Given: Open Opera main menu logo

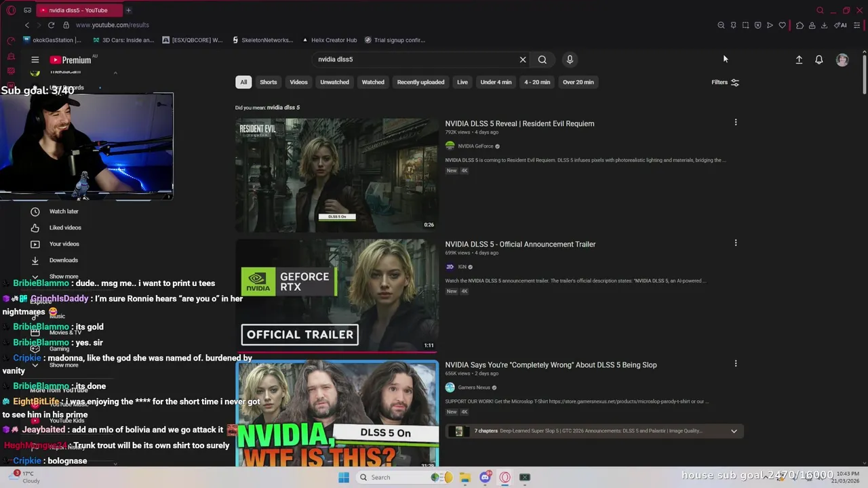Looking at the screenshot, I should pos(11,10).
